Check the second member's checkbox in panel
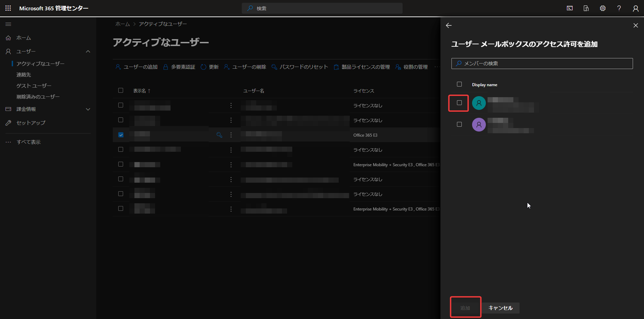644x319 pixels. pos(459,124)
